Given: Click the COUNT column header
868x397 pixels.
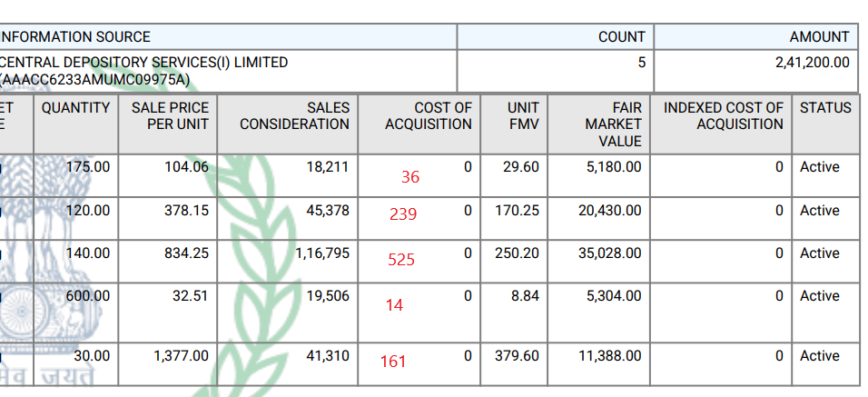Looking at the screenshot, I should click(x=621, y=37).
